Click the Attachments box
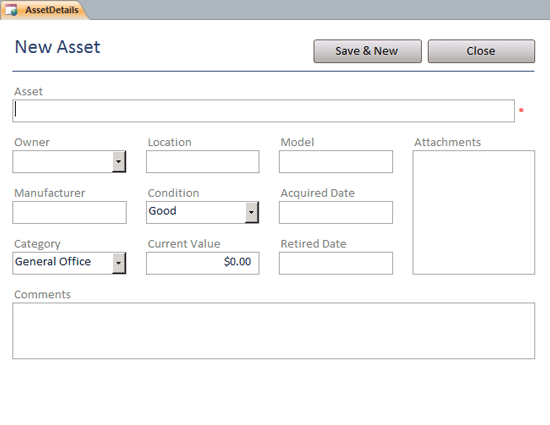550x425 pixels. pos(474,212)
